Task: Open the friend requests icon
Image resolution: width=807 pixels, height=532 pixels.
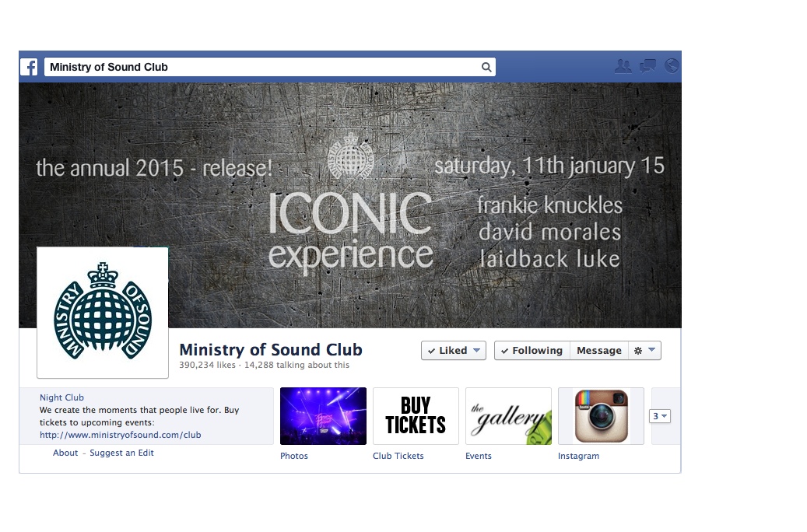Action: tap(623, 66)
